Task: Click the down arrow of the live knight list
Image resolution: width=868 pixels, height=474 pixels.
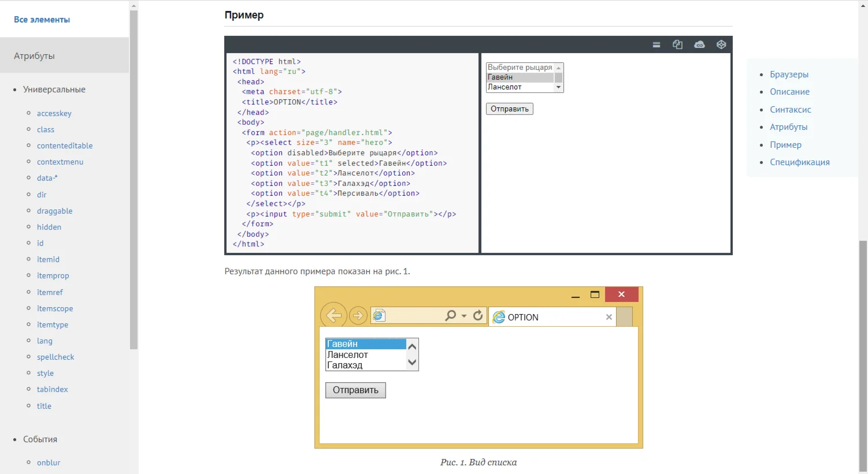Action: click(x=559, y=87)
